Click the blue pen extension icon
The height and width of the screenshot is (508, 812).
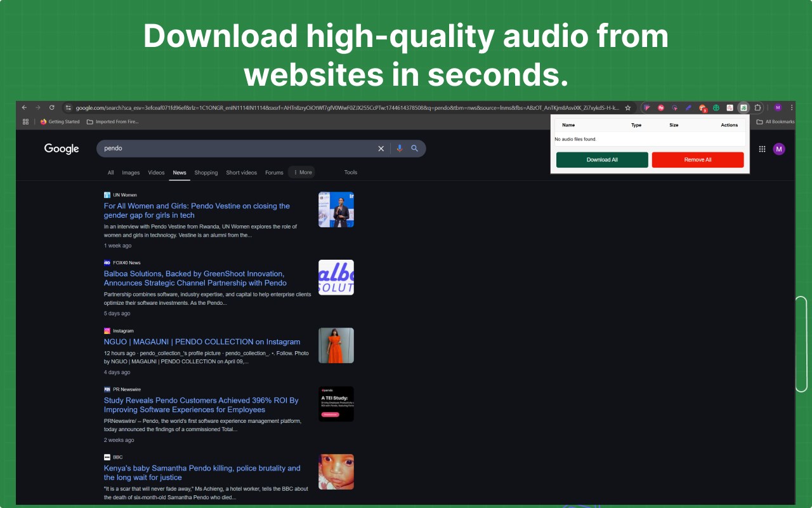click(688, 108)
